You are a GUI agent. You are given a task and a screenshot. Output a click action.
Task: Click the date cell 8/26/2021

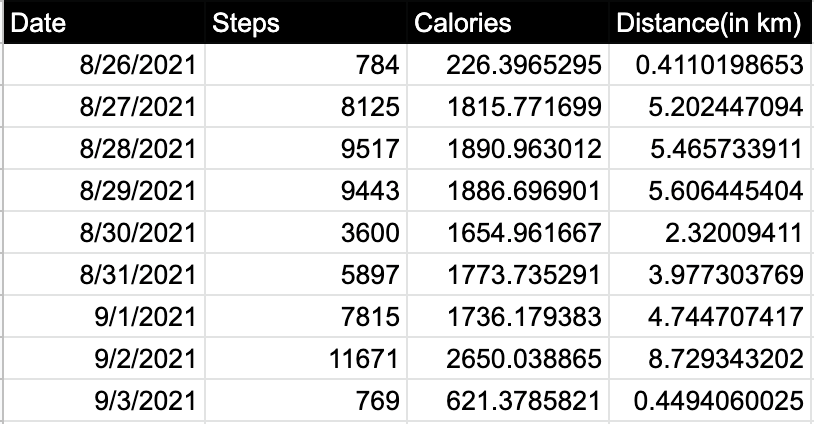[104, 65]
